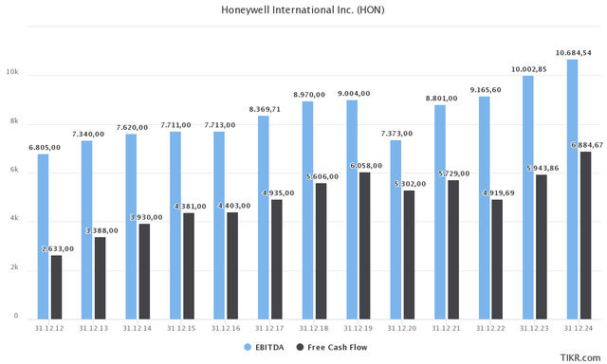Click the y-axis label 2k
The image size is (607, 364).
tap(14, 267)
